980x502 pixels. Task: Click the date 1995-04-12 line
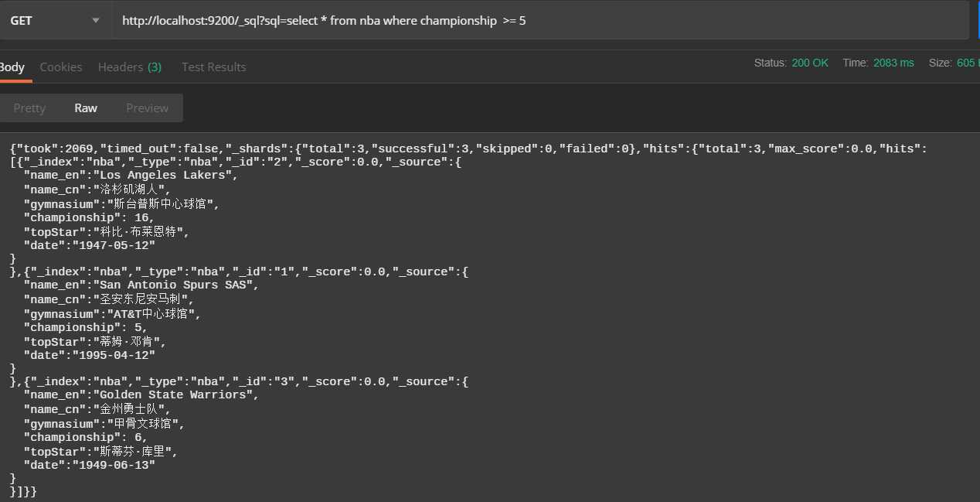click(89, 355)
